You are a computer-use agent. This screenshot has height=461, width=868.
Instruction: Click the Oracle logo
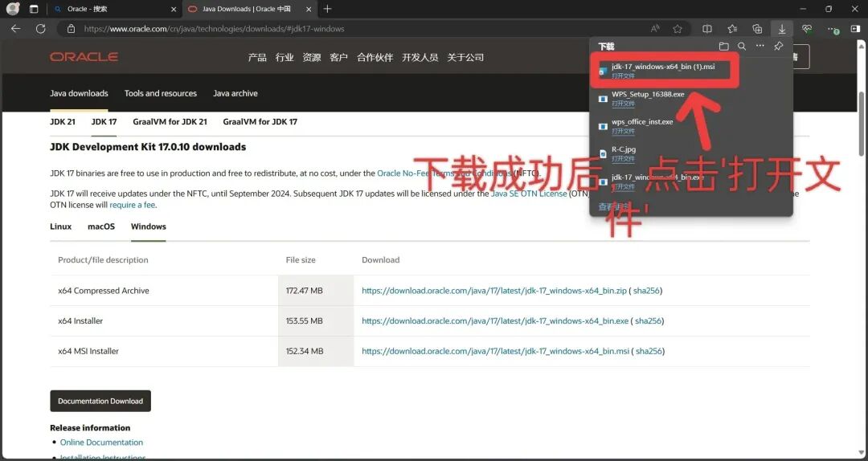[84, 57]
